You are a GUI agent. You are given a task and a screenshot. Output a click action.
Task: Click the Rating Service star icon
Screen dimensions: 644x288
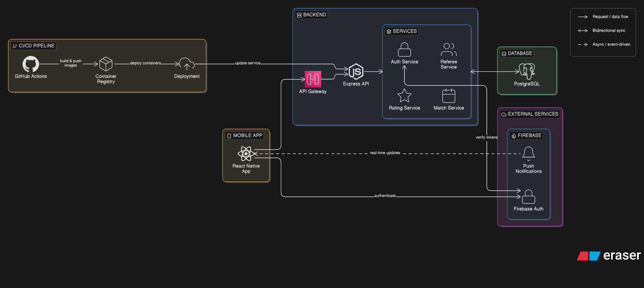[x=404, y=96]
